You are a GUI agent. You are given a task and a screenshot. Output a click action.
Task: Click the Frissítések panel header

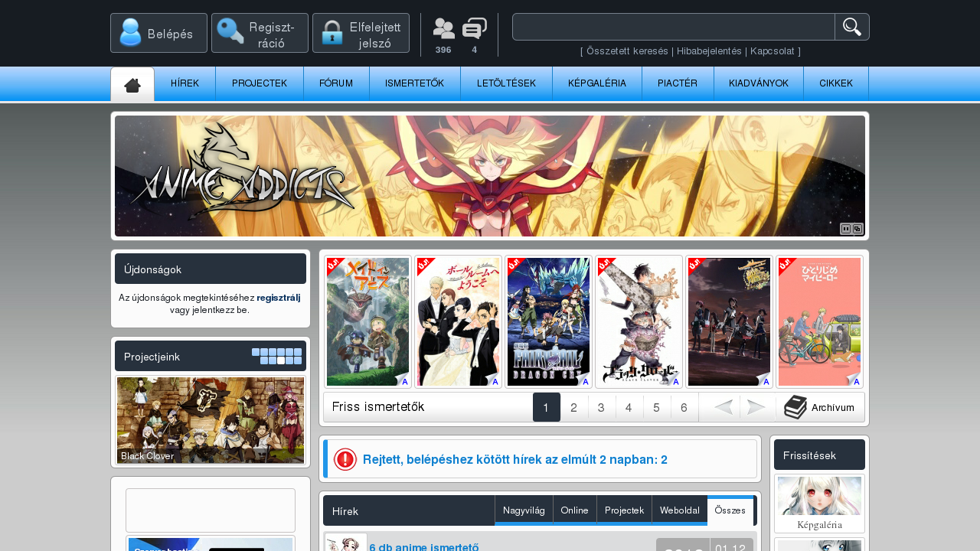click(819, 455)
